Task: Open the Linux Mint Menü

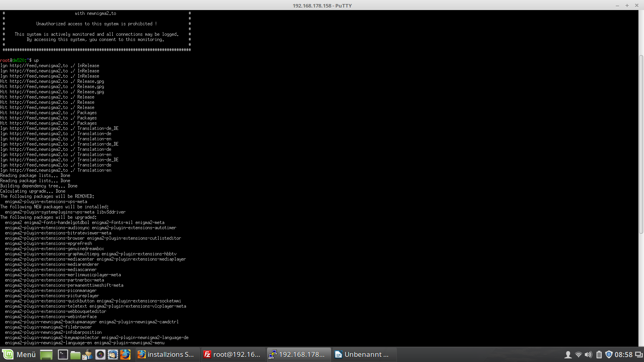Action: pyautogui.click(x=19, y=354)
